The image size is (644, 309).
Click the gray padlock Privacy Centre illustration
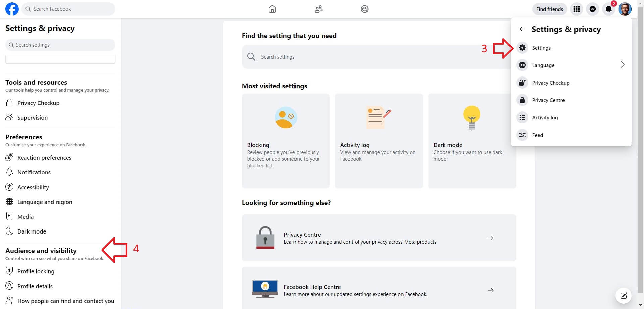265,237
